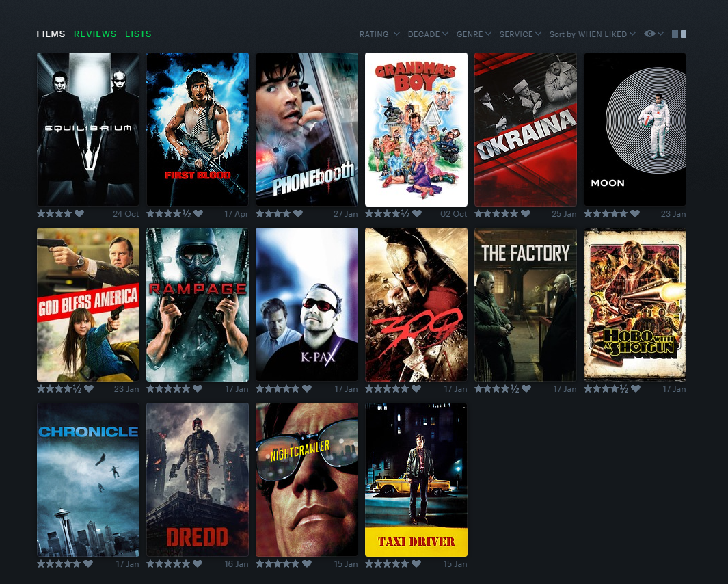Open the Dredd poster

tap(198, 479)
